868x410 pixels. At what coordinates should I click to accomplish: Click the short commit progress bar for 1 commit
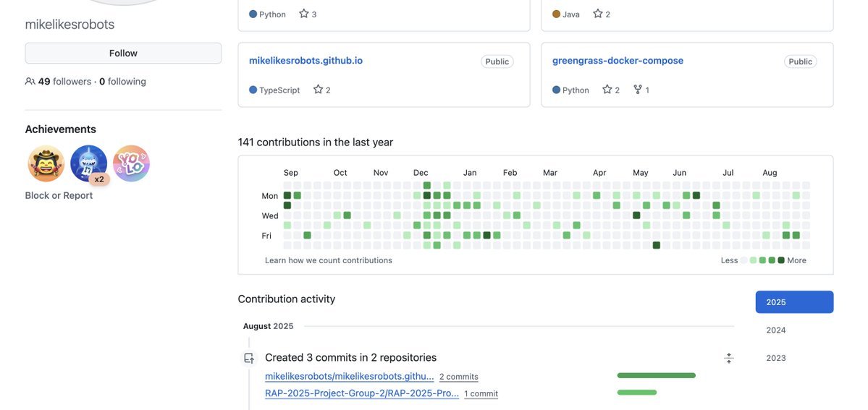(x=637, y=393)
